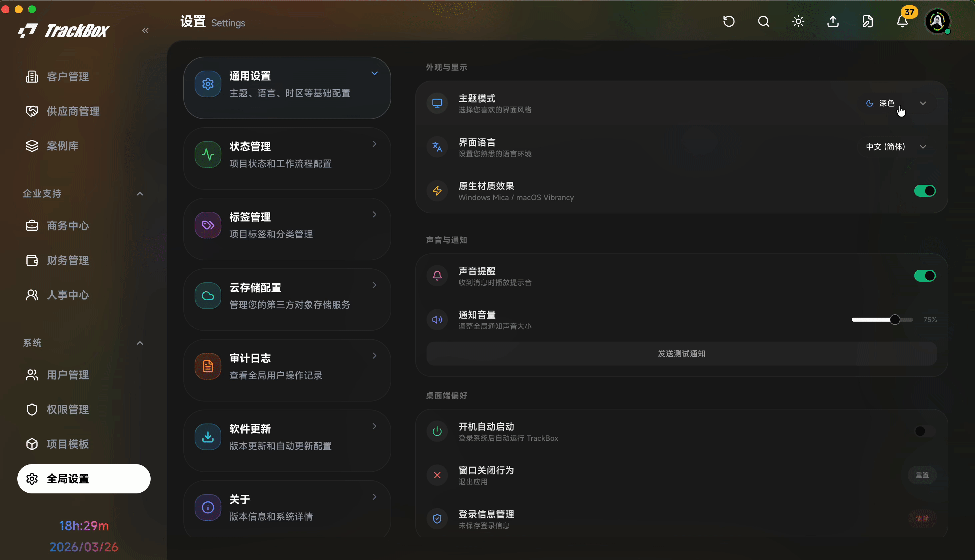Toggle theme with the sun icon
Image resolution: width=975 pixels, height=560 pixels.
[x=798, y=21]
